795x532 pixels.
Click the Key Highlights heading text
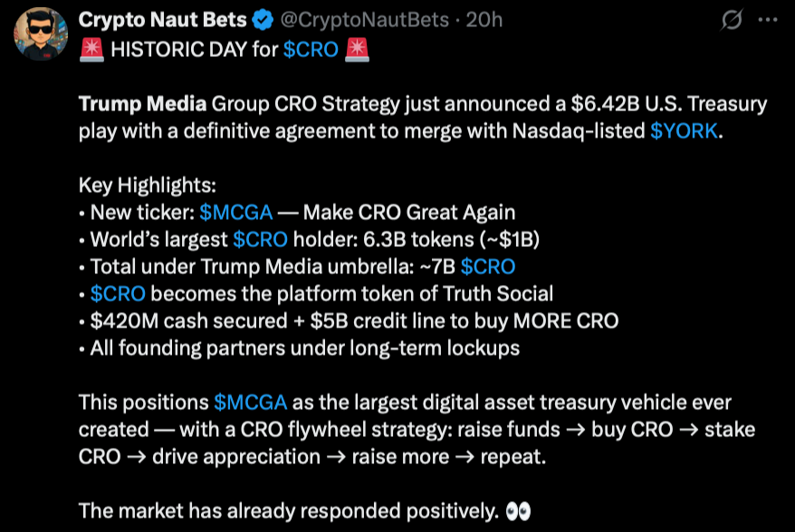click(x=148, y=185)
